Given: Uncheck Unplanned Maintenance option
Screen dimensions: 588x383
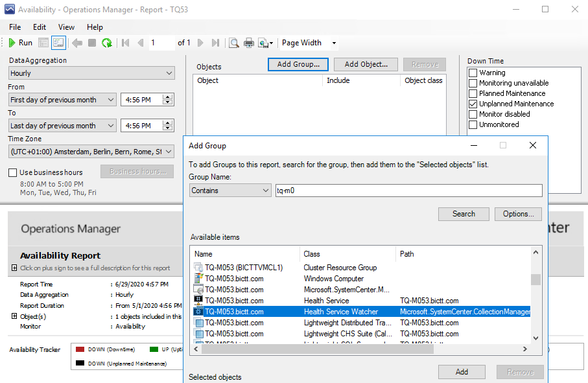Looking at the screenshot, I should 473,104.
